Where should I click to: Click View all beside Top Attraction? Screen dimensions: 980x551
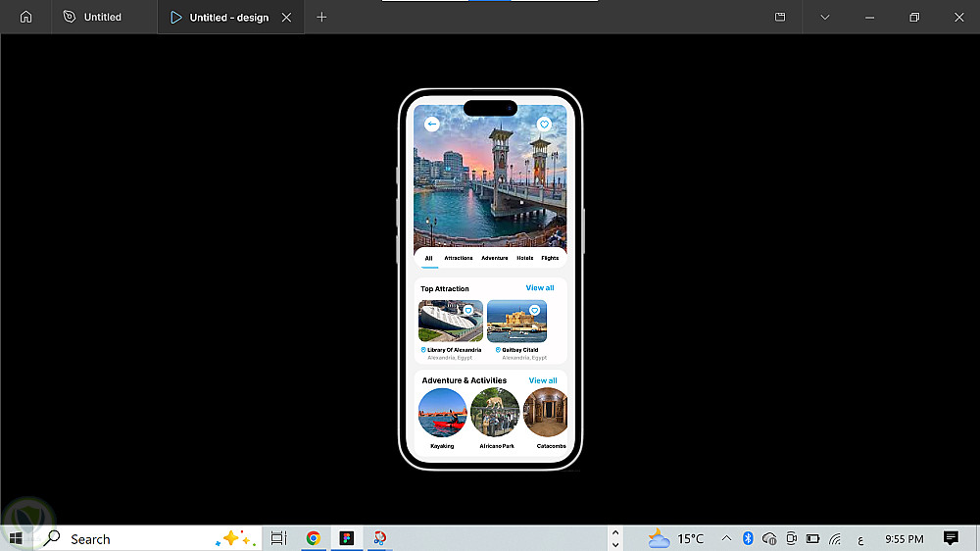point(540,288)
